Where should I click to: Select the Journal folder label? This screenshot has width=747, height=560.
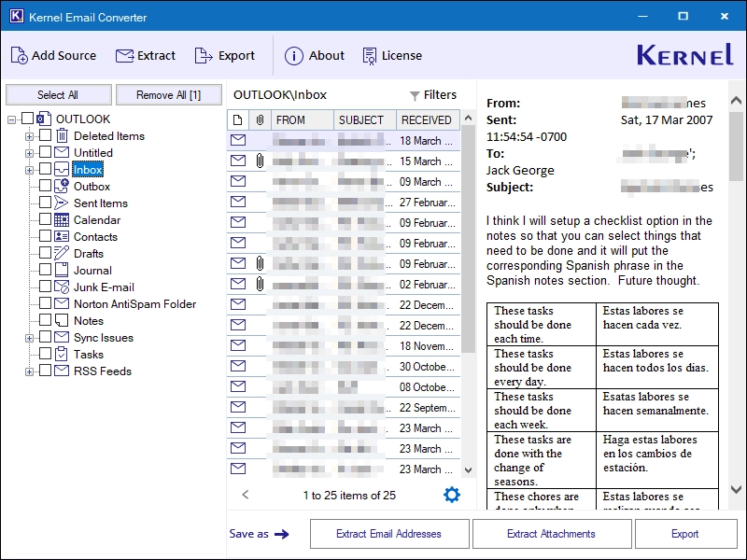(92, 271)
